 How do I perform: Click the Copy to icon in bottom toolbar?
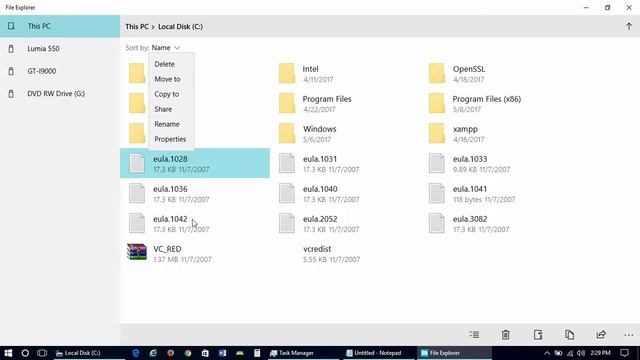coord(569,335)
